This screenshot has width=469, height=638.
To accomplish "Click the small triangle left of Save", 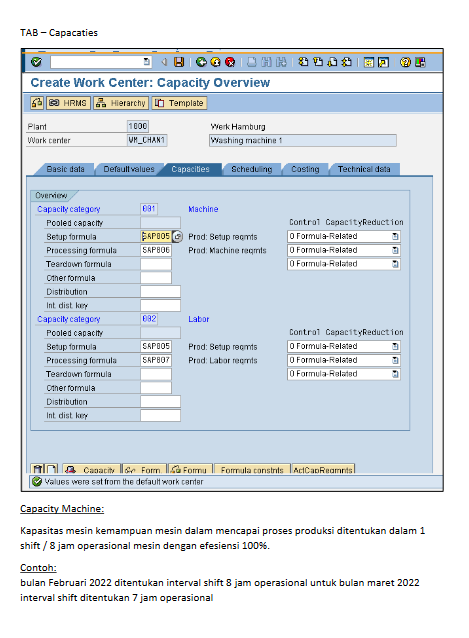I will pos(164,62).
